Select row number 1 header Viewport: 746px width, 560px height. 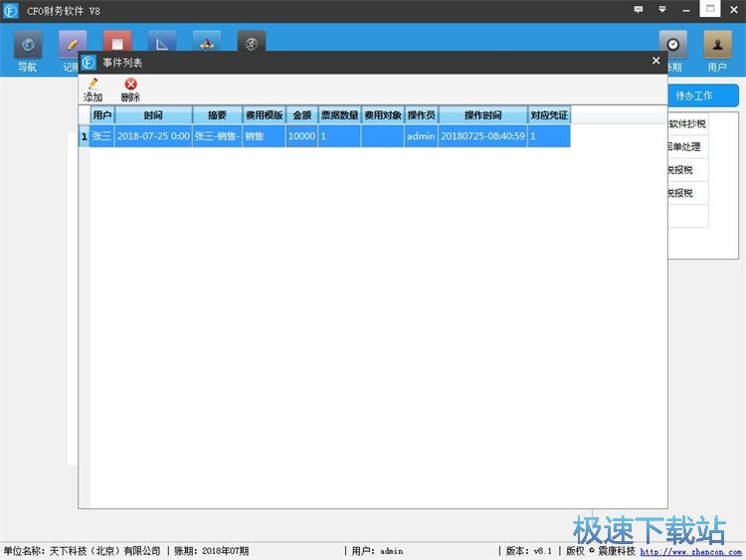tap(85, 136)
